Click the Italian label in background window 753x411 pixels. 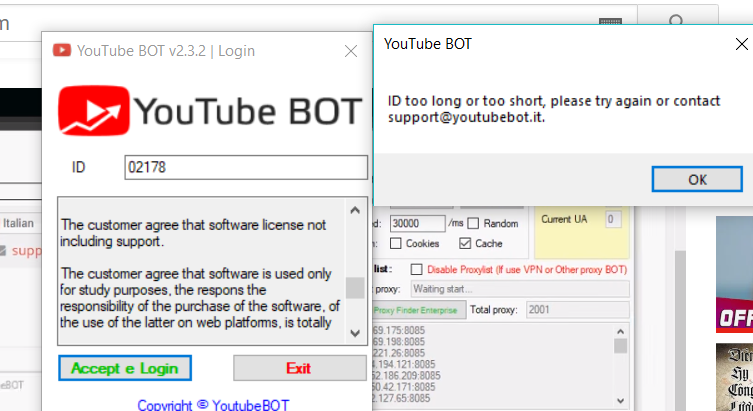pyautogui.click(x=18, y=223)
